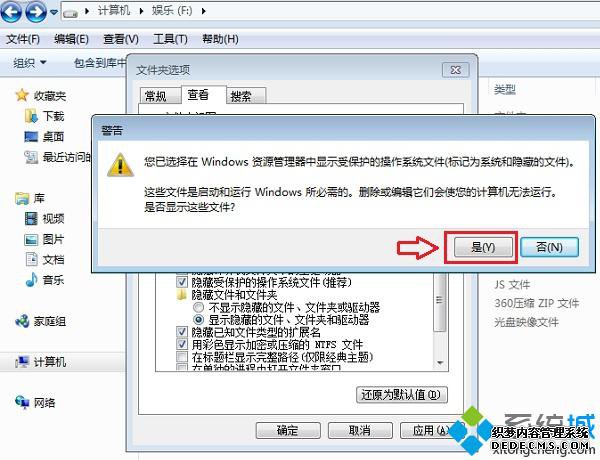Toggle 隐藏受保护的操作系统文件 checkbox
Image resolution: width=600 pixels, height=460 pixels.
[181, 283]
